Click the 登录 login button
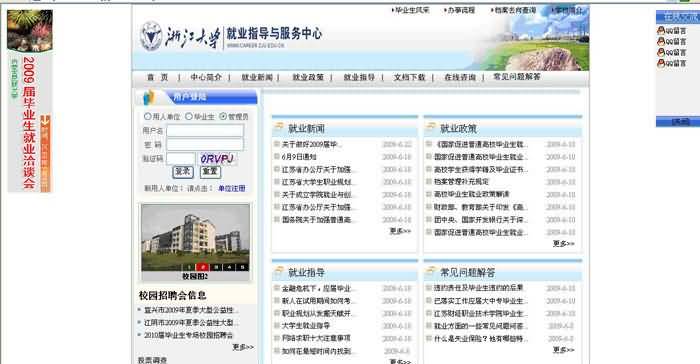This screenshot has width=700, height=364. [183, 172]
